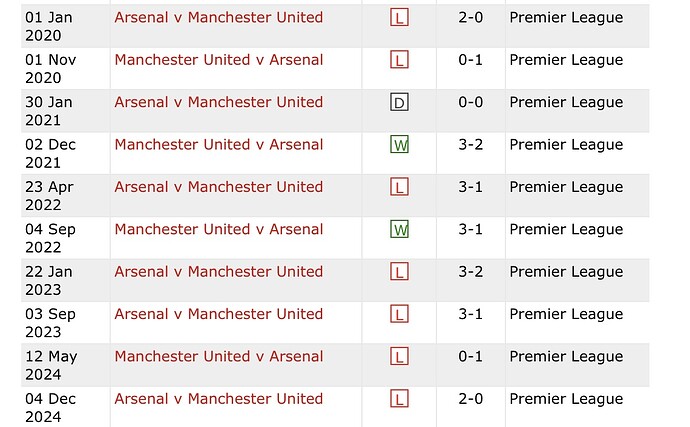Open the Arsenal v Manchester United 30 Jan 2021 match
This screenshot has height=427, width=690.
[x=219, y=102]
